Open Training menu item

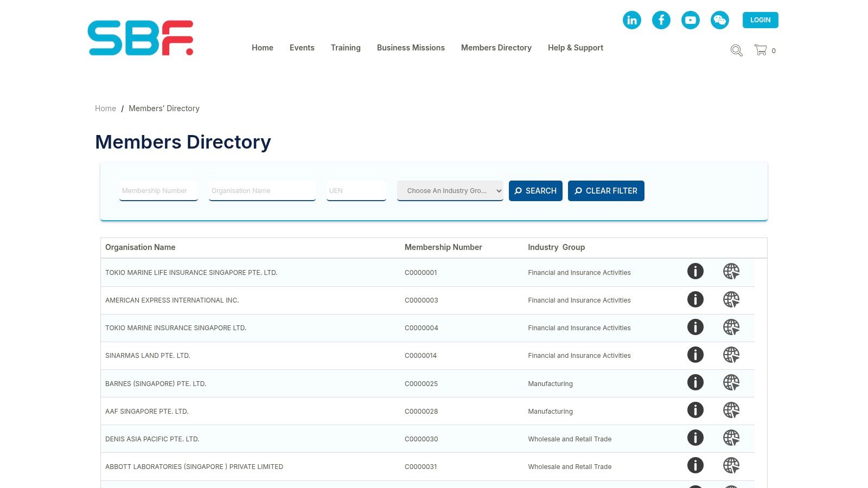346,48
